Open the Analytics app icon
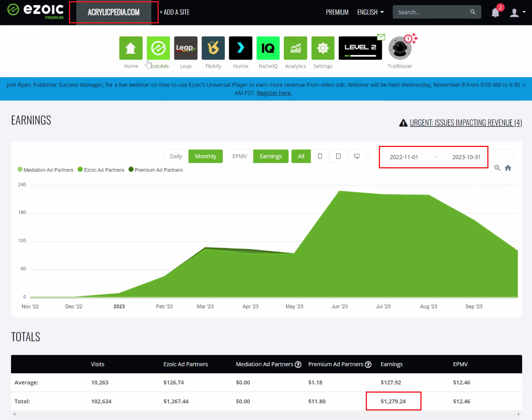Viewport: 532px width, 420px height. click(296, 48)
